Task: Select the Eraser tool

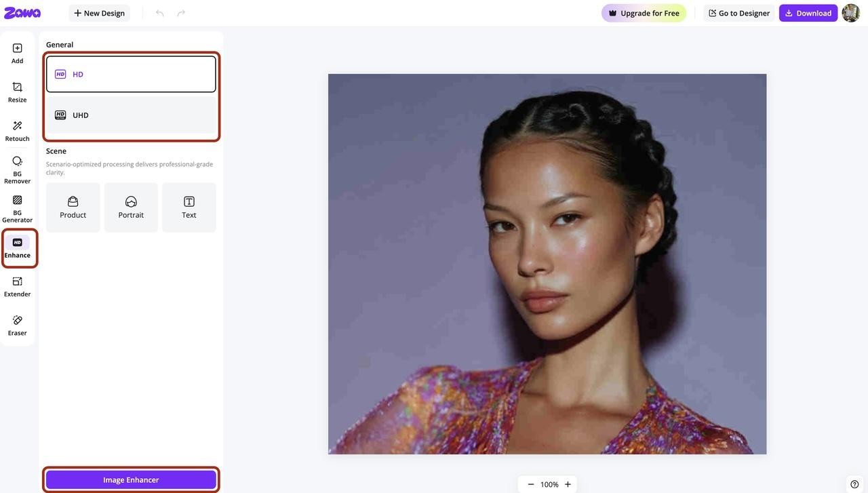Action: [x=17, y=326]
